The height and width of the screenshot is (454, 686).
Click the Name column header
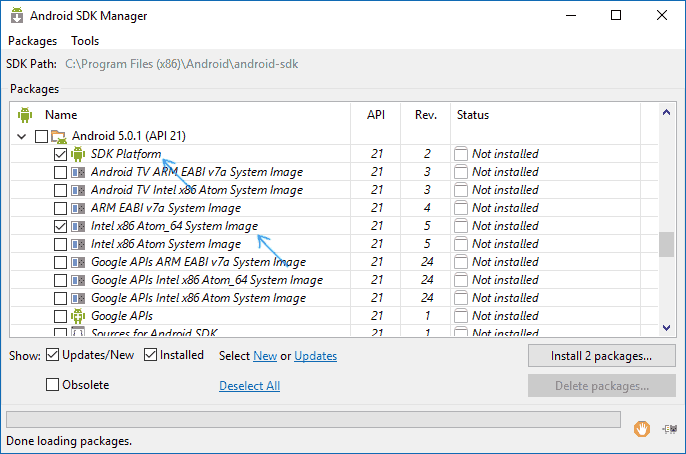tap(61, 115)
